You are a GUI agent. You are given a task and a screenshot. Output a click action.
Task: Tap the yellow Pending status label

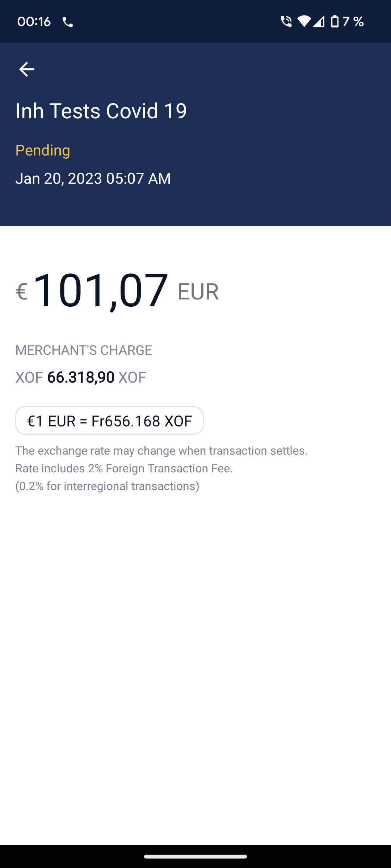point(43,150)
